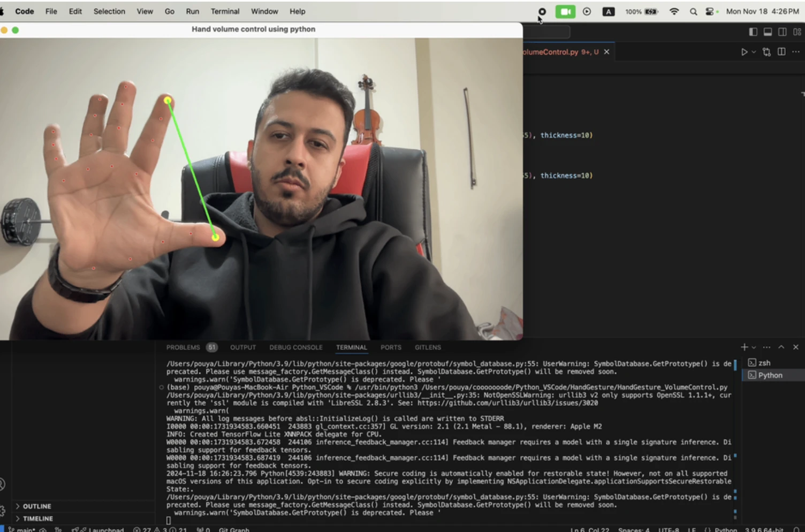Expand the OUTLINE section

(36, 506)
